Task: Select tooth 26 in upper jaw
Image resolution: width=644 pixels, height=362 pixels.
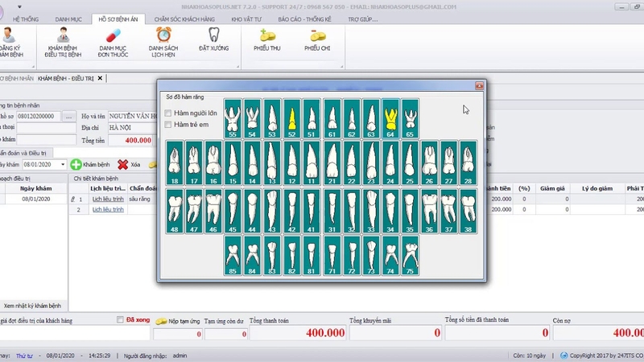Action: click(429, 163)
